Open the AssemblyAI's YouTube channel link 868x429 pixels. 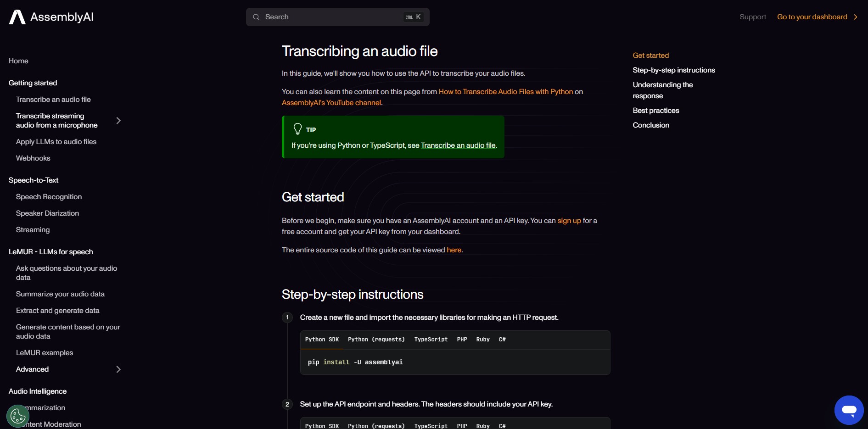(331, 103)
